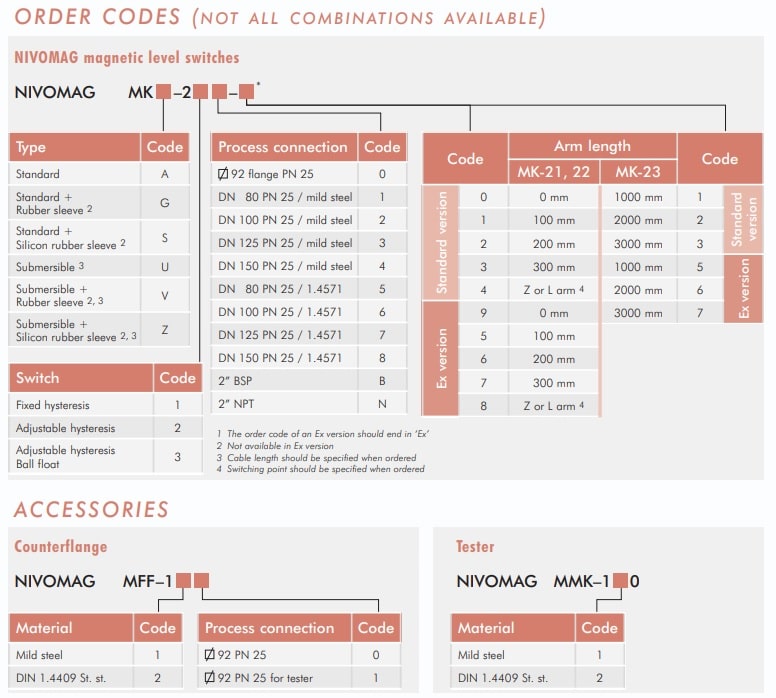Click the 'Arm length' header
This screenshot has width=776, height=698.
point(592,146)
